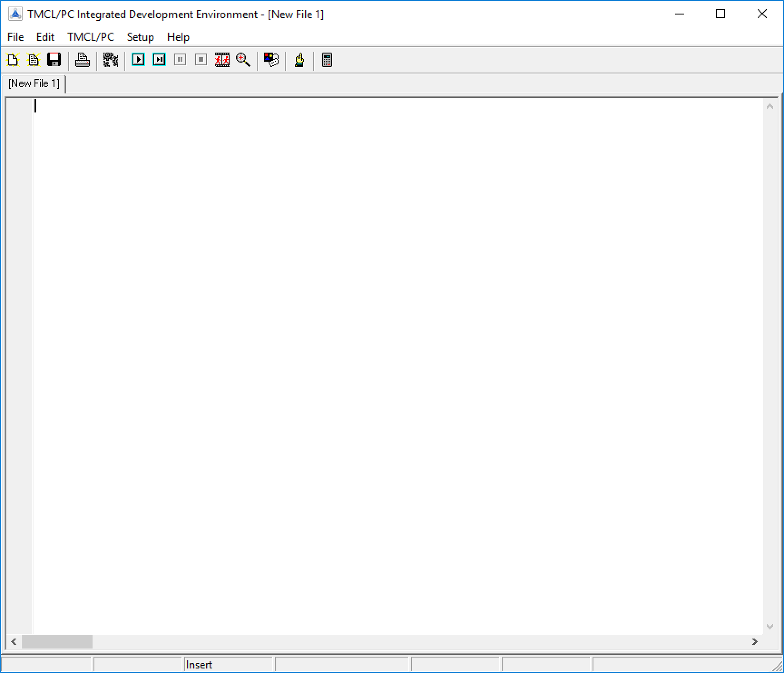The height and width of the screenshot is (673, 784).
Task: Step through code with the step icon
Action: pyautogui.click(x=159, y=60)
